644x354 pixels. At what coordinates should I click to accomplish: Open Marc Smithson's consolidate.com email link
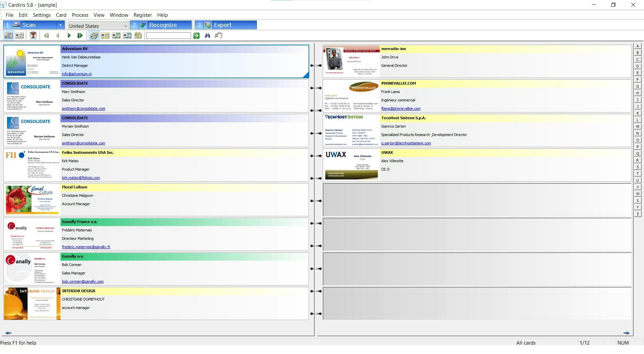[x=84, y=108]
